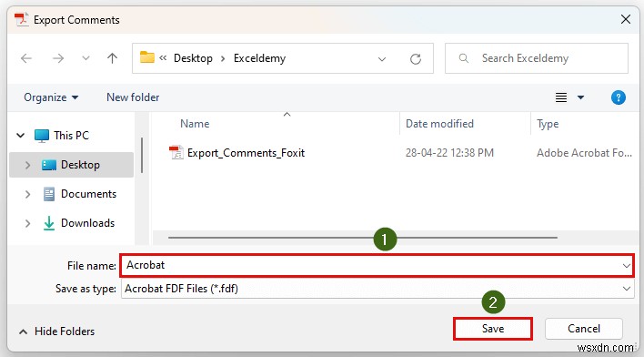Click Hide Folders toggle
Screen dimensions: 644x357
tap(56, 331)
